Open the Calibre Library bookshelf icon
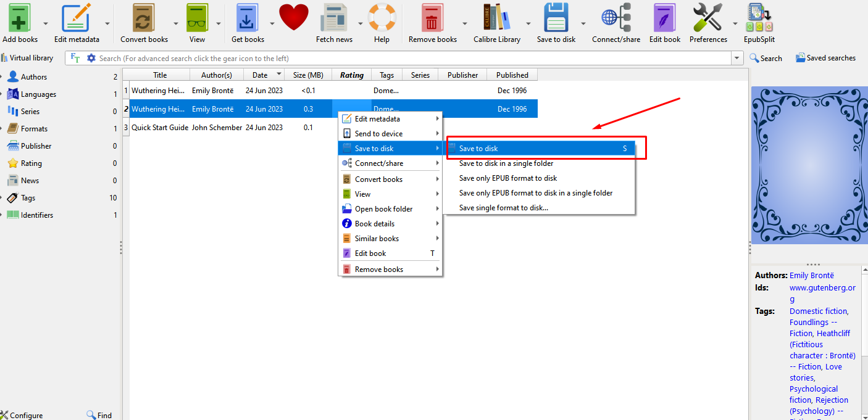This screenshot has height=420, width=868. (497, 17)
